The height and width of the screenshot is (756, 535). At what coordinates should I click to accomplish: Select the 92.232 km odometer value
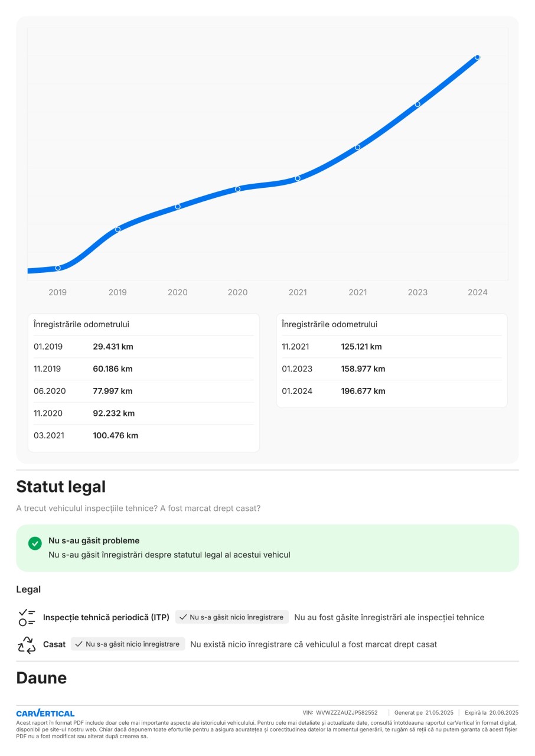[114, 413]
